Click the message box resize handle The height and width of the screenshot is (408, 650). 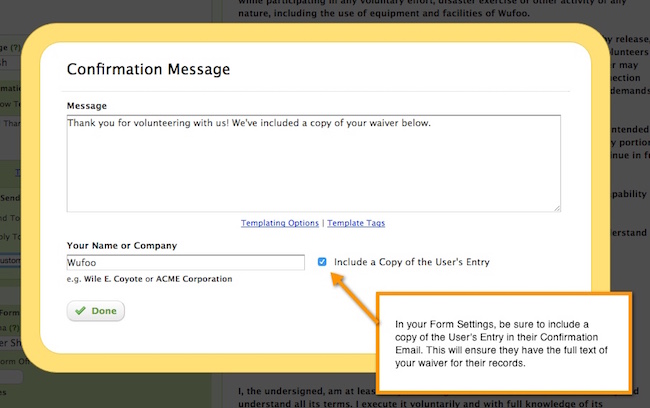(x=557, y=208)
